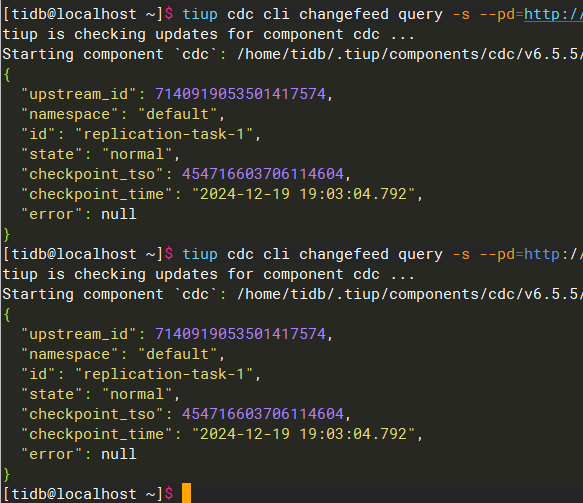Click the first checkpoint_time timestamp string
The image size is (583, 503).
pyautogui.click(x=303, y=194)
